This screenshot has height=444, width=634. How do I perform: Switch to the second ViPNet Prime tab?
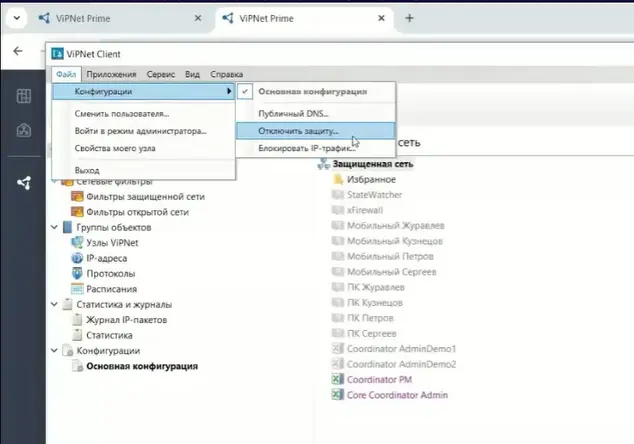tap(303, 19)
